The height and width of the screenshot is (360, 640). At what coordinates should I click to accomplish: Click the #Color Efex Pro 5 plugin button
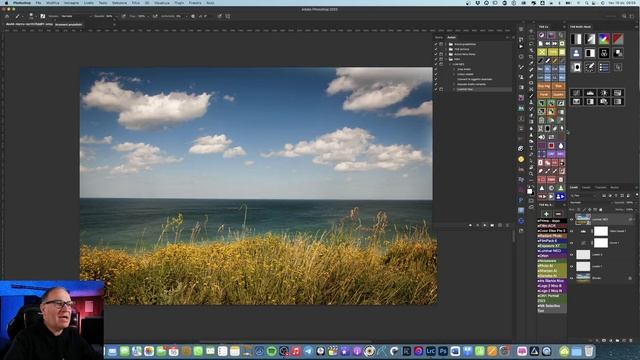pos(552,231)
